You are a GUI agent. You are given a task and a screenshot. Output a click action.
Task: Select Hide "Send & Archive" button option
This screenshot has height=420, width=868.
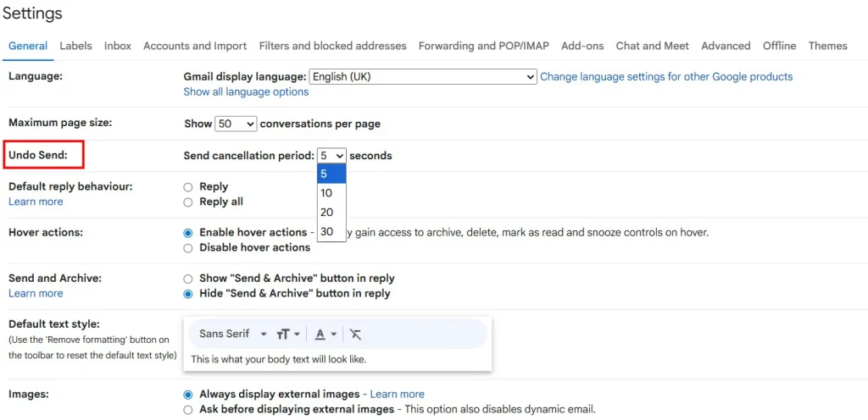pos(188,294)
